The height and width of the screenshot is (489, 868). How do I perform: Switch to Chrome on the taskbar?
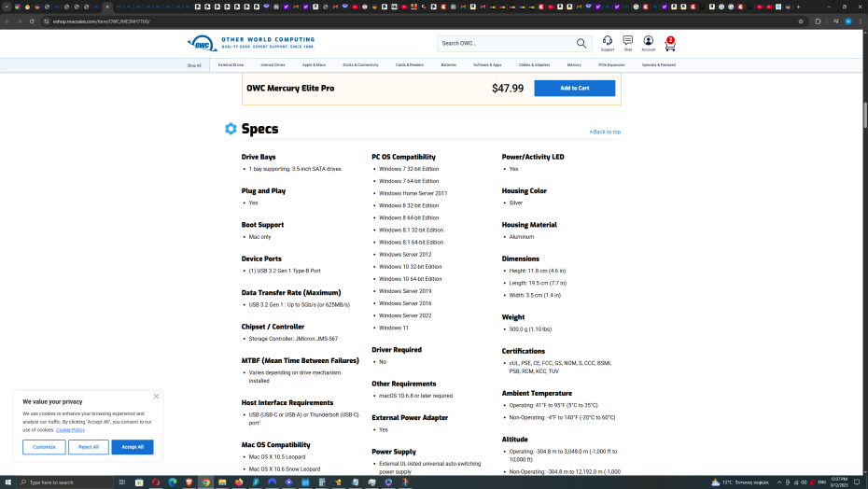point(205,482)
